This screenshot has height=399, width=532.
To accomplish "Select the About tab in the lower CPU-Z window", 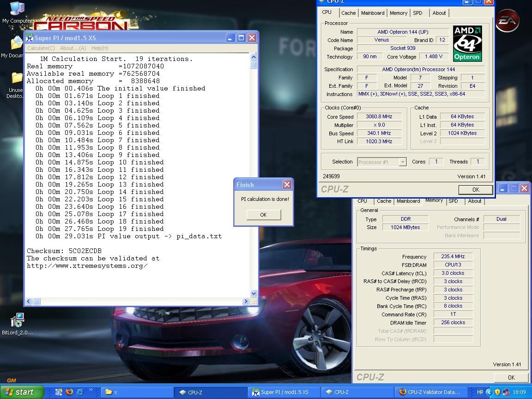I will (x=475, y=201).
